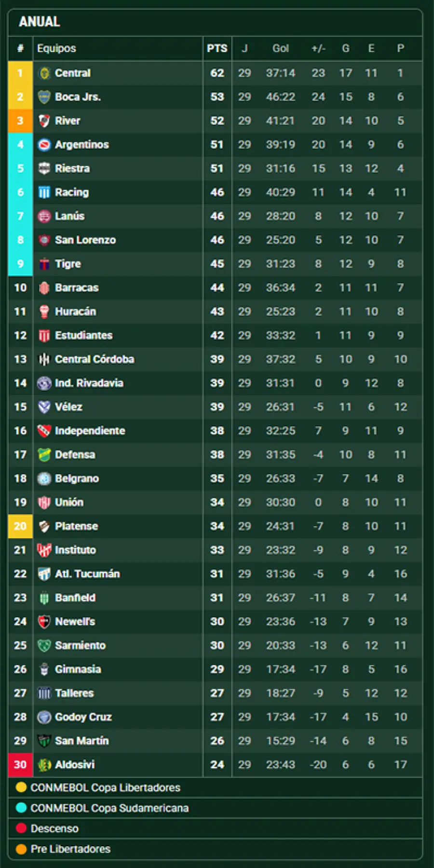Screen dimensions: 434x868
Task: Click the Newell's crest icon
Action: pos(44,622)
